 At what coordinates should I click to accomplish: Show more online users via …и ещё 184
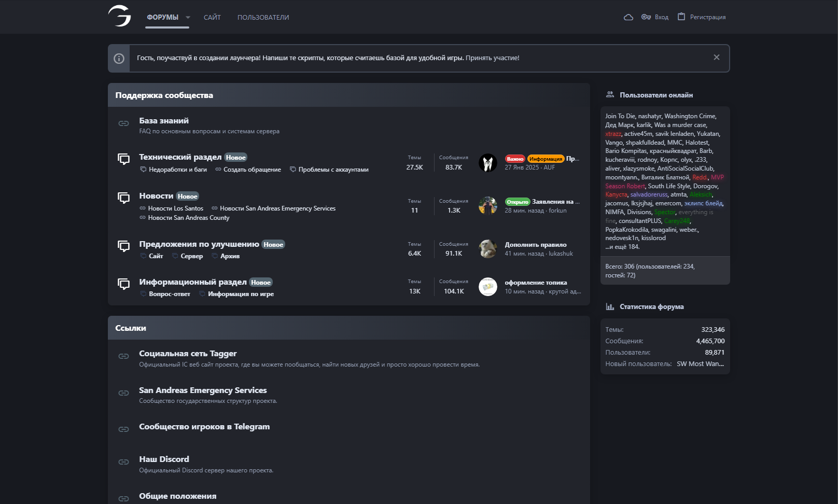pos(622,247)
